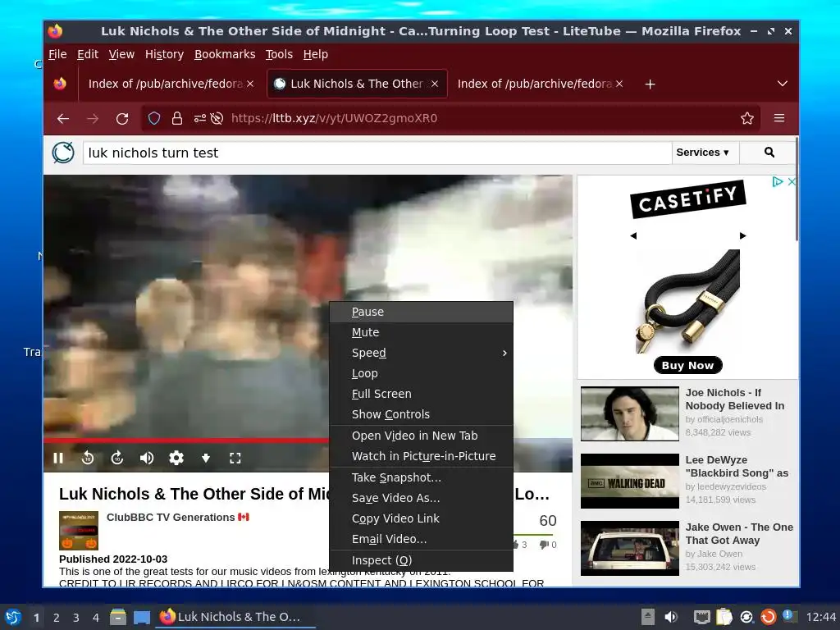Image resolution: width=840 pixels, height=630 pixels.
Task: Select Pause in the context menu
Action: [422, 312]
